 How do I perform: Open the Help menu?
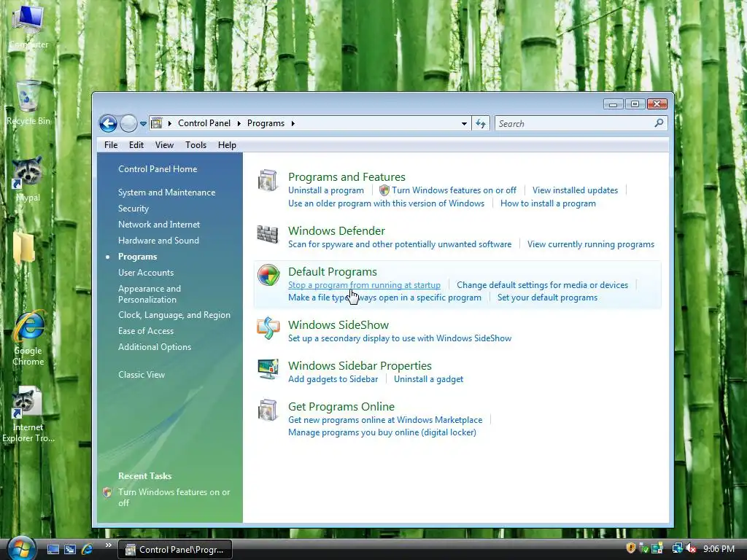click(x=228, y=145)
